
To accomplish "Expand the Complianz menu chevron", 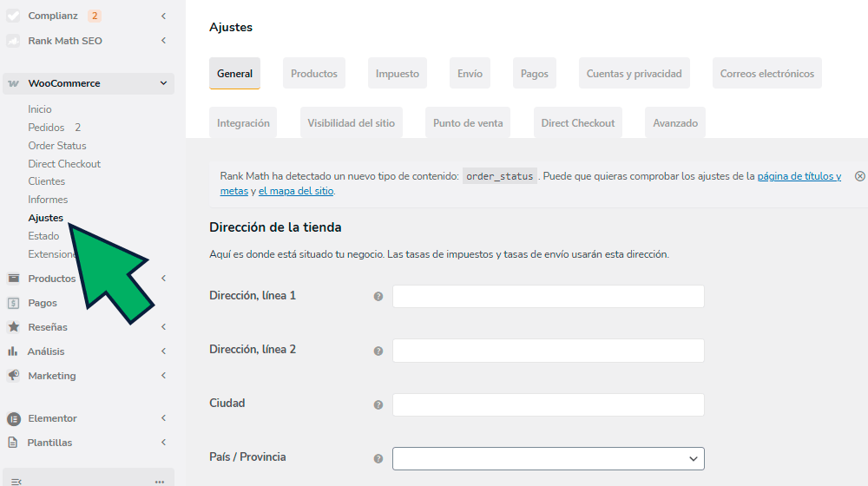I will tap(164, 16).
